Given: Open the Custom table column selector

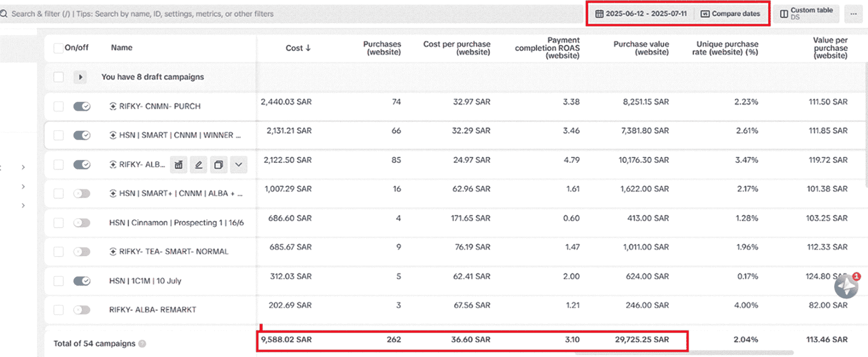Looking at the screenshot, I should [806, 14].
